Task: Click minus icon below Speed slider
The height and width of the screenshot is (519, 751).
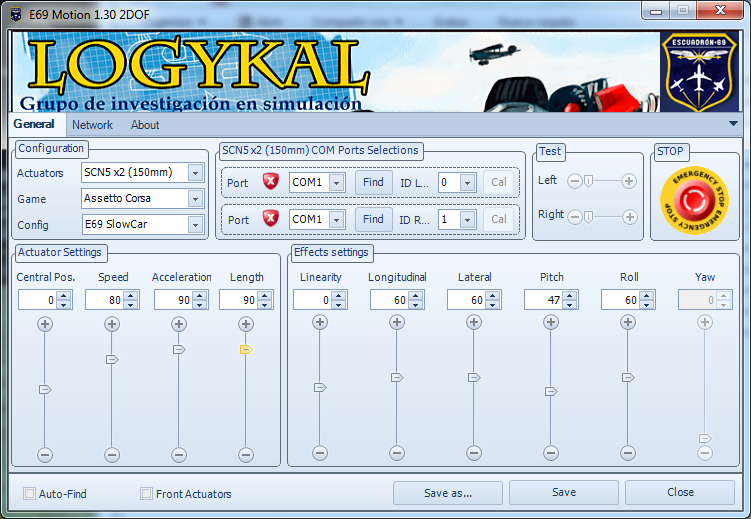Action: (112, 454)
